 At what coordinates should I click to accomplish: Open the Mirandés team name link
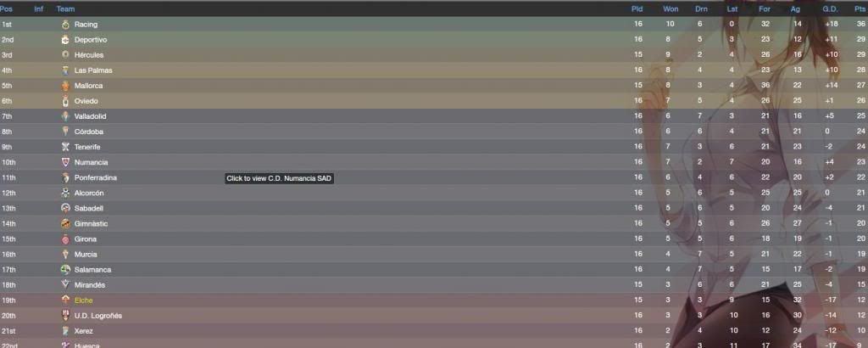[x=90, y=285]
